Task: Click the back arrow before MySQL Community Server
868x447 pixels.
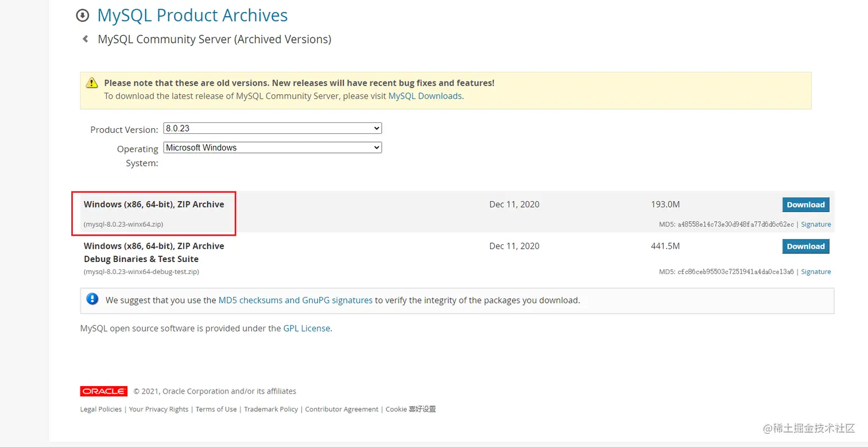Action: coord(86,39)
